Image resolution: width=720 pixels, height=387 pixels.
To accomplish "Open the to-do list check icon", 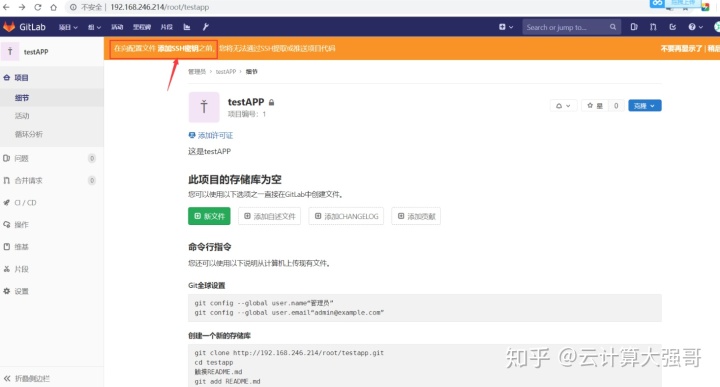I will click(x=673, y=27).
